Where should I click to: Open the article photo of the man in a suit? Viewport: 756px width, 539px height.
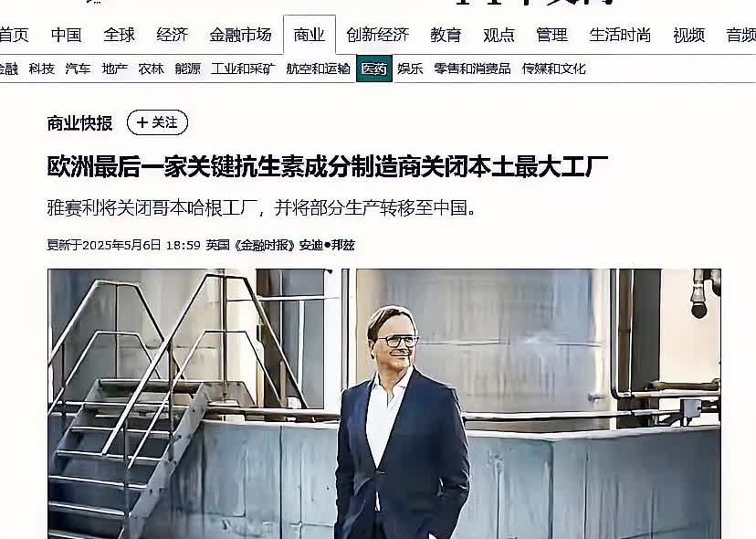[x=384, y=404]
